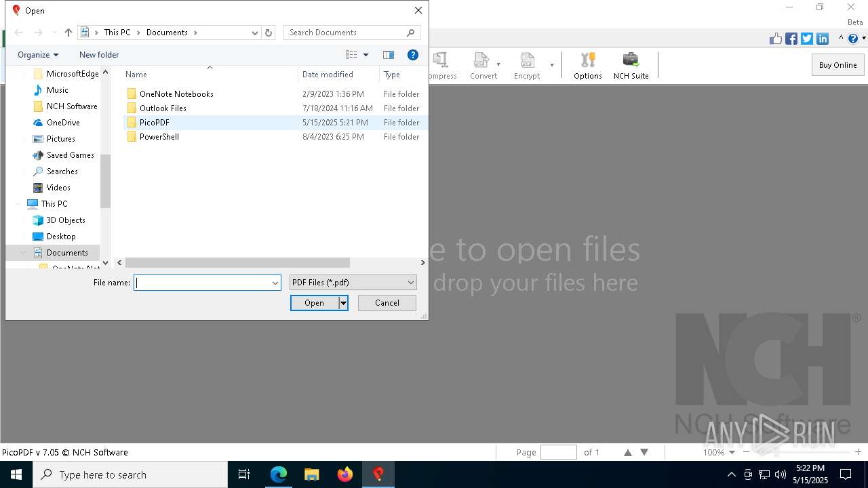Open file type filter PDF Files dropdown
The image size is (868, 488).
coord(353,283)
